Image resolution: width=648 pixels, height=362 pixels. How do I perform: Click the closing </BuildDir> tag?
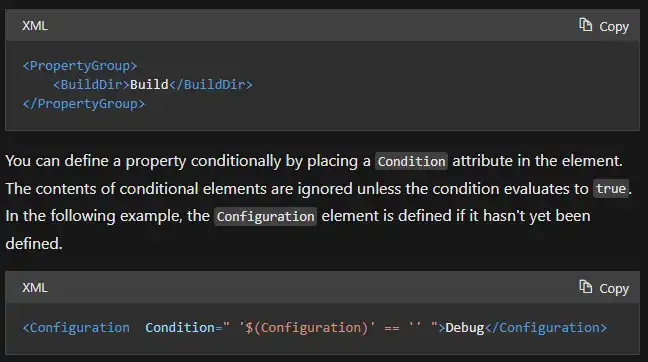pos(211,85)
